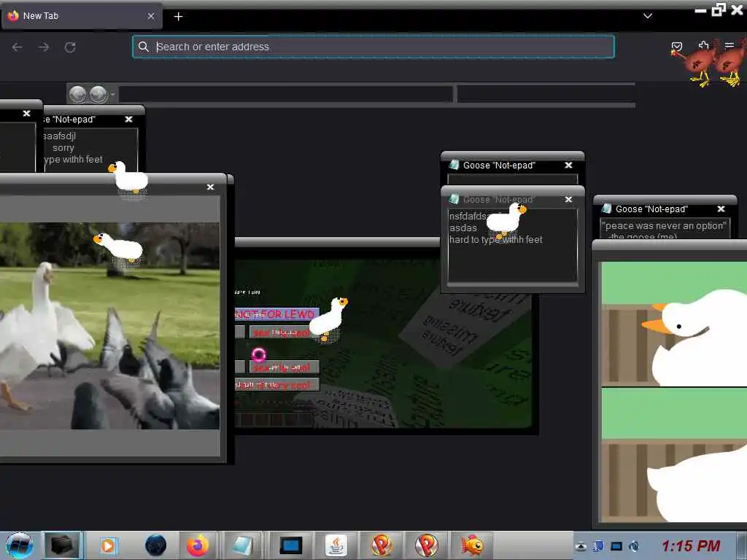Launch the media player taskbar icon
747x560 pixels.
108,545
